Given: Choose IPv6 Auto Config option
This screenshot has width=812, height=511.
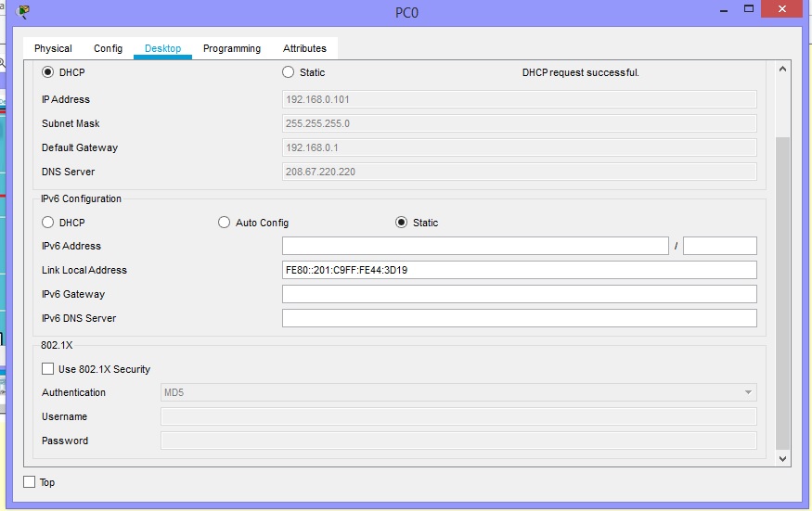Looking at the screenshot, I should 225,223.
